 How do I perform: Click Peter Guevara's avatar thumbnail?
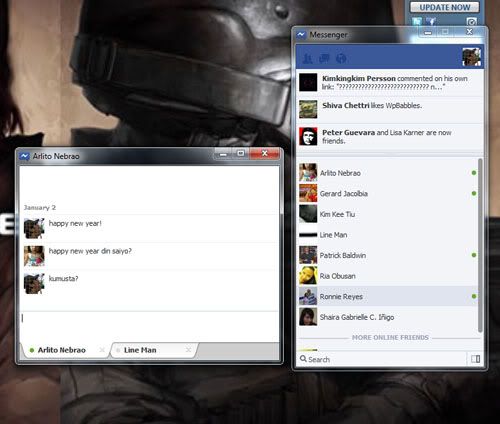(x=308, y=136)
